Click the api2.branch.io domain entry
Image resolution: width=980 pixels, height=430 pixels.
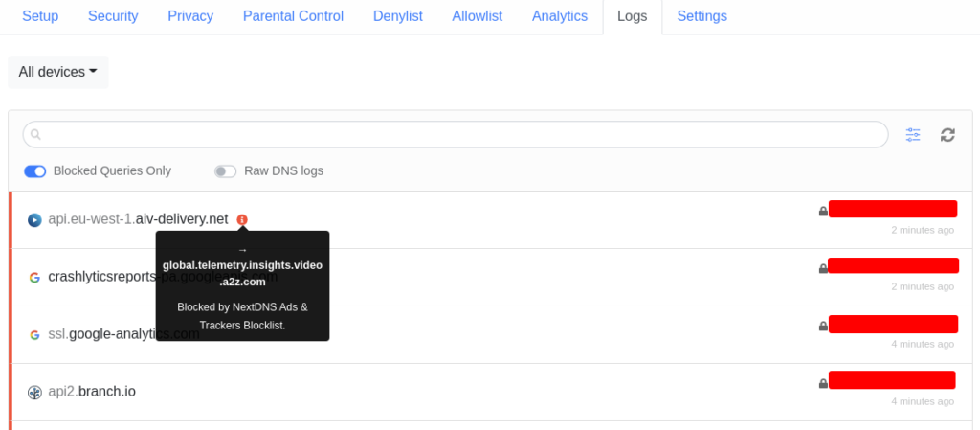pyautogui.click(x=92, y=392)
